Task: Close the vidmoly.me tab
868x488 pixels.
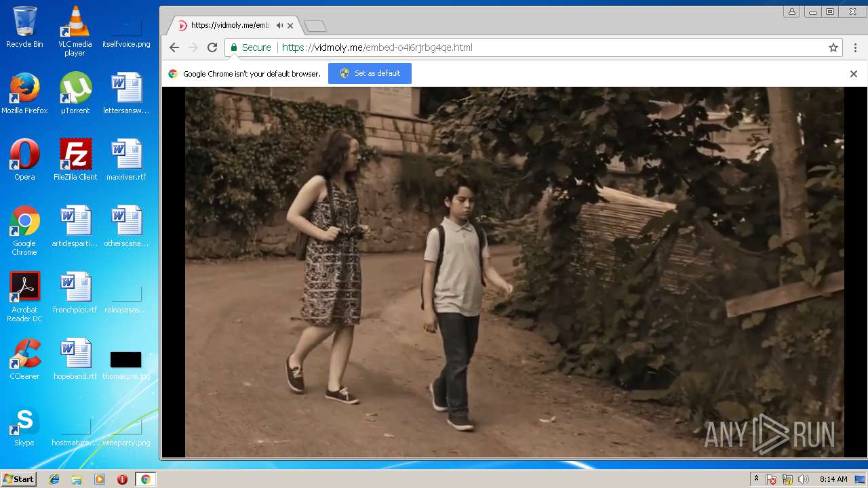Action: pos(290,26)
